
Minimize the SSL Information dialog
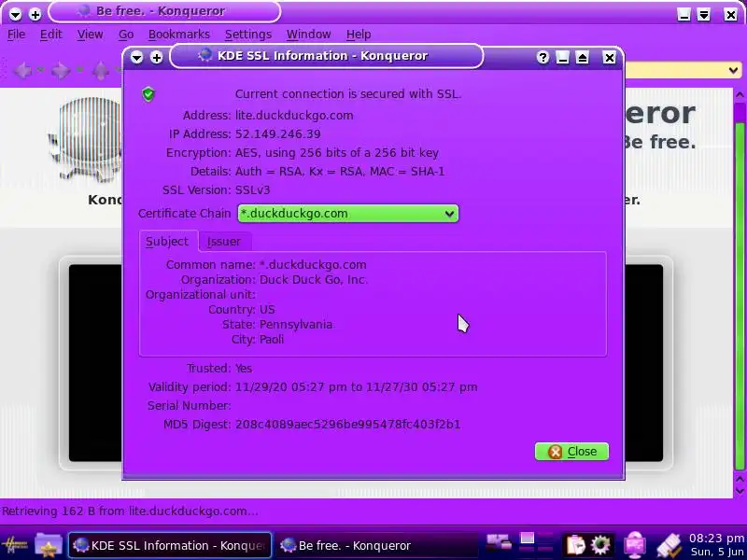(x=562, y=57)
